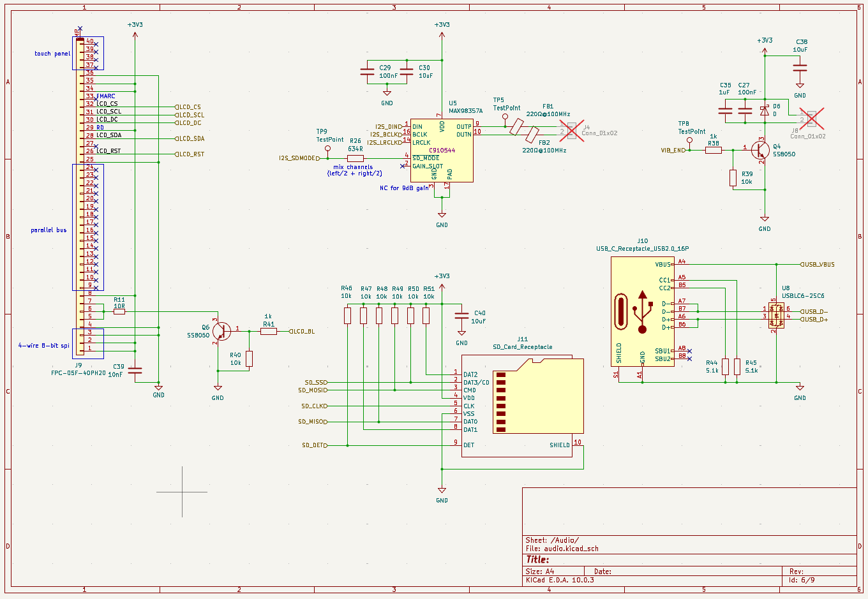This screenshot has width=868, height=599.
Task: Click 'File: audio.kicad_sch' in title block
Action: 562,549
